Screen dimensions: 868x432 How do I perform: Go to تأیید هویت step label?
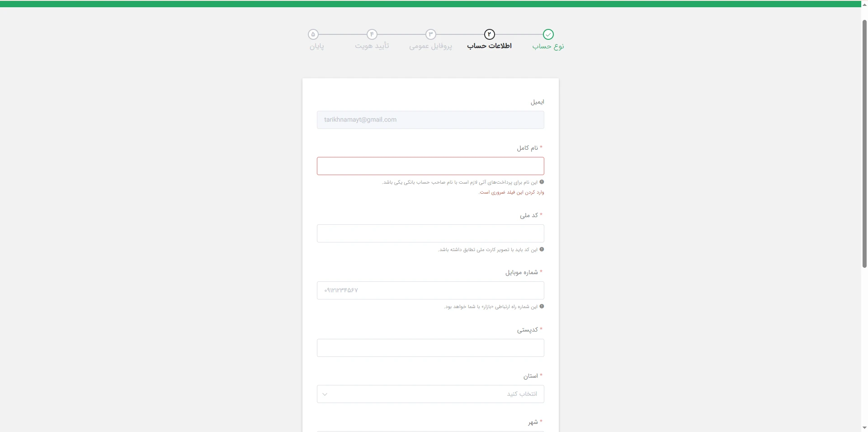click(372, 46)
